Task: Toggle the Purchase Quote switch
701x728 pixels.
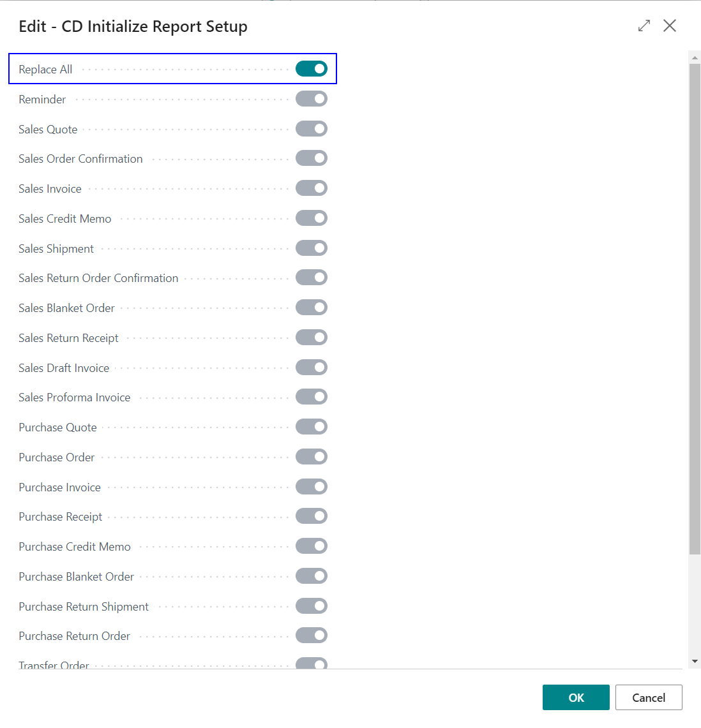Action: click(x=312, y=427)
